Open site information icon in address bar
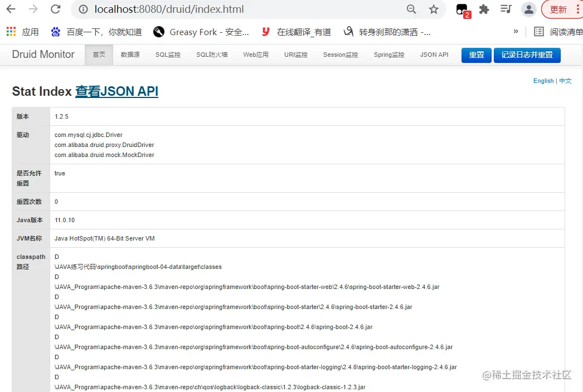This screenshot has width=583, height=392. pos(83,9)
